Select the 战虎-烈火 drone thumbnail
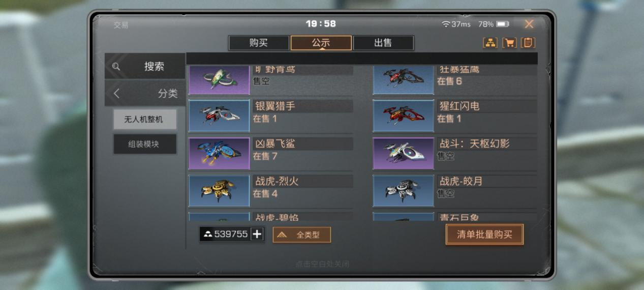Screen dimensions: 644x290 pyautogui.click(x=219, y=191)
